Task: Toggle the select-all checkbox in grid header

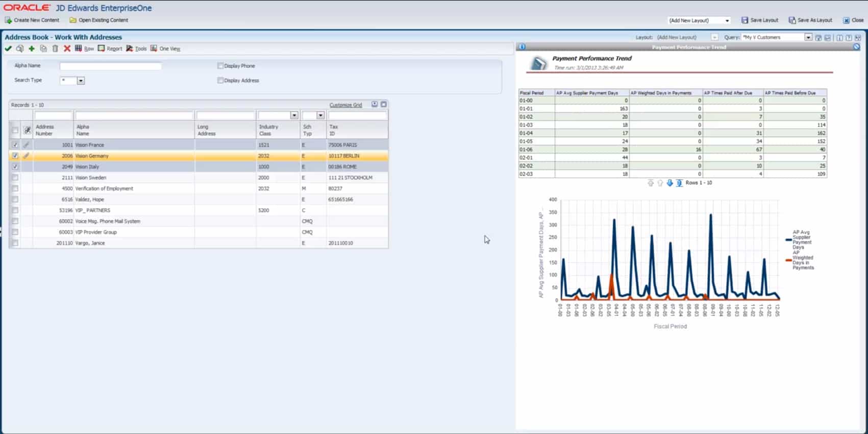Action: 15,130
